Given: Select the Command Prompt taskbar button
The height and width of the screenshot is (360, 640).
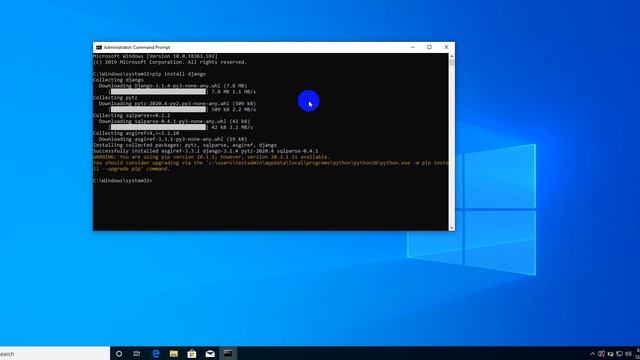Looking at the screenshot, I should point(228,353).
